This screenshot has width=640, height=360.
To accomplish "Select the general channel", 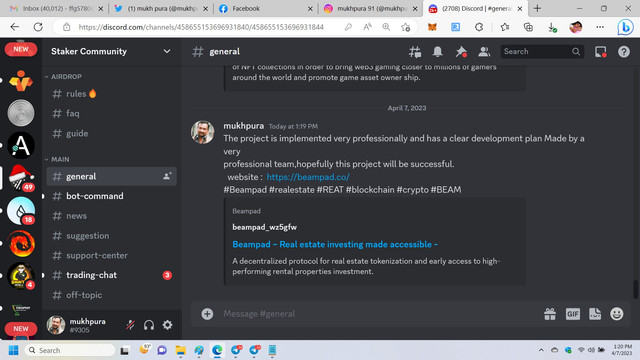I will (111, 176).
